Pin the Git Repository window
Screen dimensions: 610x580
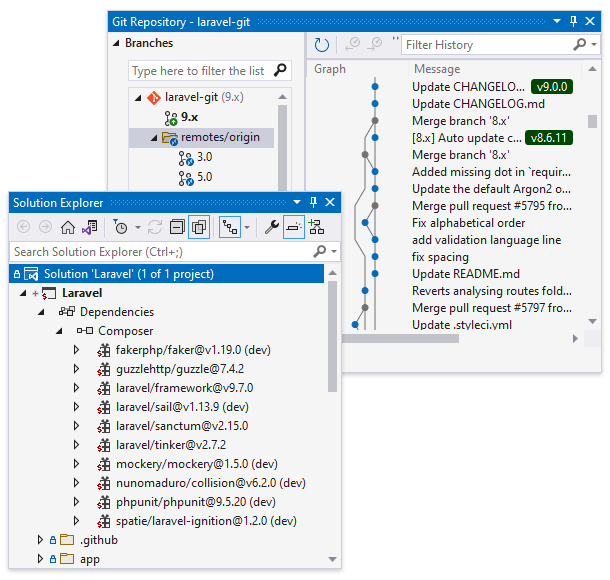point(573,21)
